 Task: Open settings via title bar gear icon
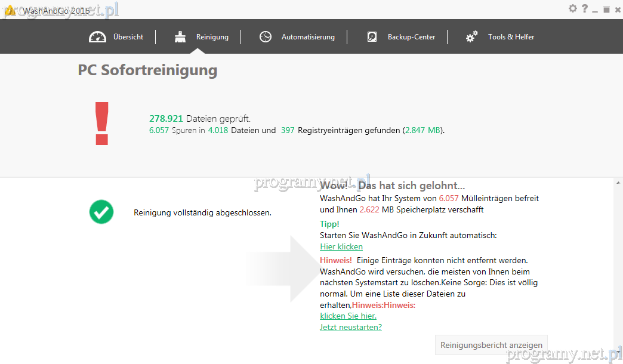pos(573,8)
